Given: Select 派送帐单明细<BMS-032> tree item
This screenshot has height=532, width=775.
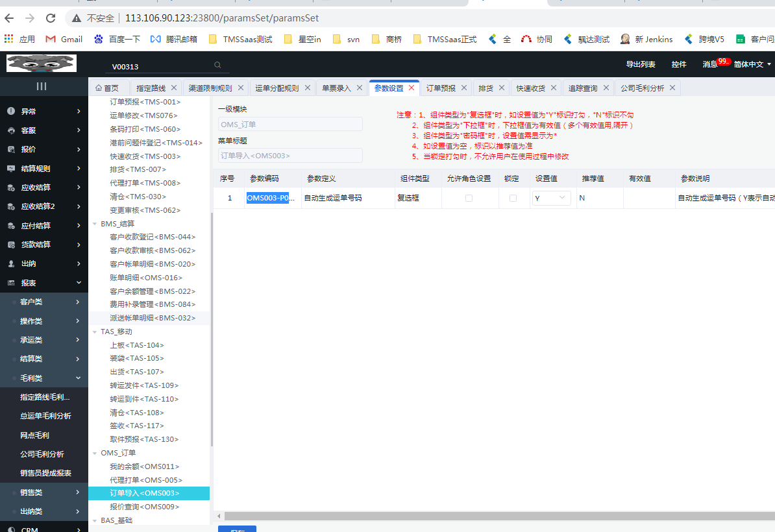Looking at the screenshot, I should point(149,318).
